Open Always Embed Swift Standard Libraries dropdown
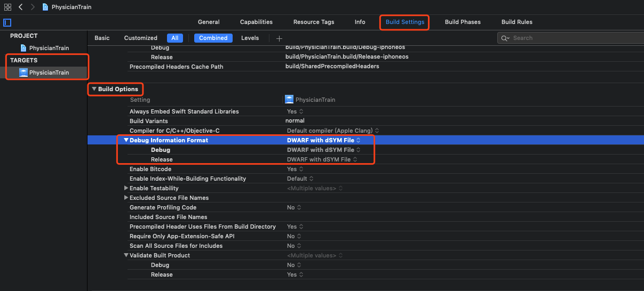This screenshot has width=644, height=291. click(x=295, y=111)
